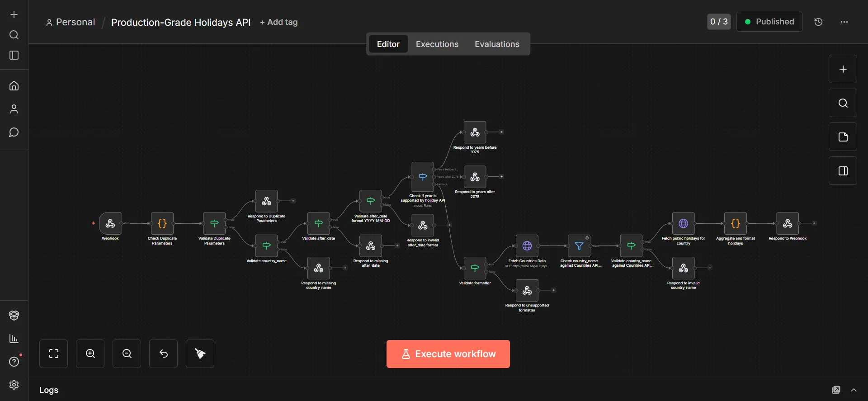This screenshot has width=868, height=401.
Task: Select the Respond to missing country_name node
Action: [319, 268]
